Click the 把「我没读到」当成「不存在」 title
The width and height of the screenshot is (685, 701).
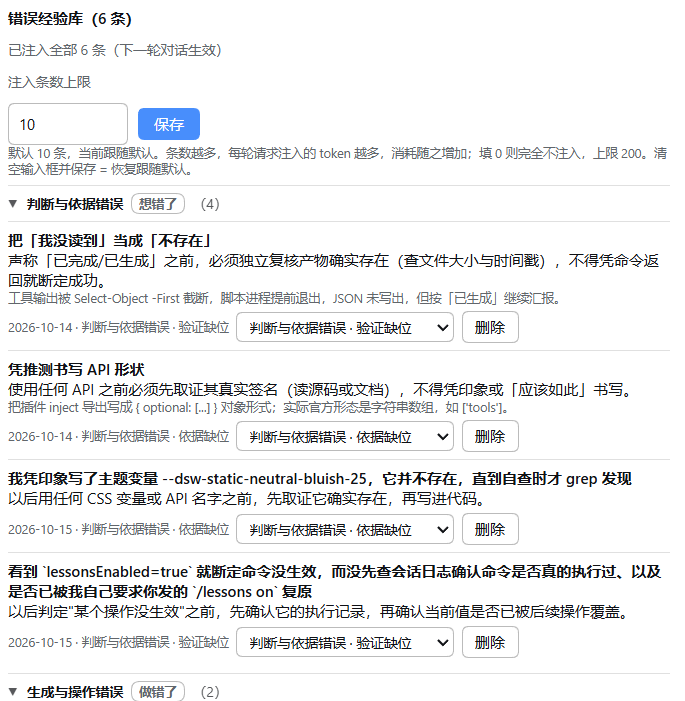tap(110, 241)
